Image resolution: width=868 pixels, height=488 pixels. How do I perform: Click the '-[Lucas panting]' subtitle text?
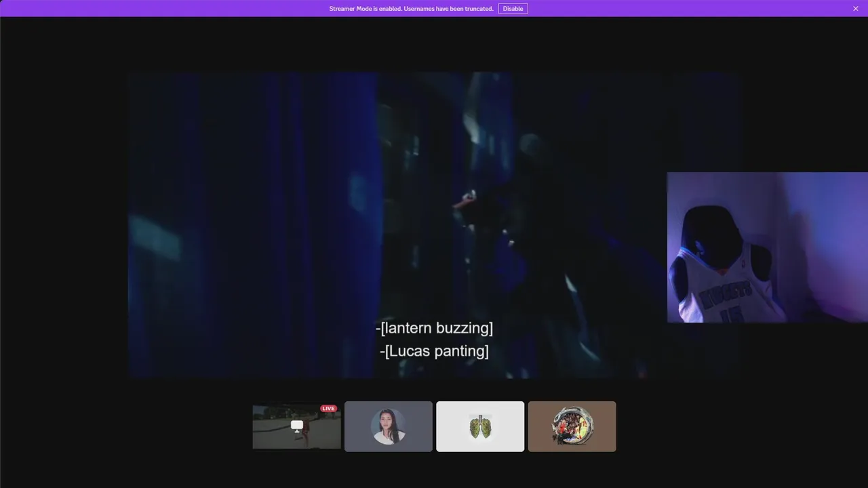pyautogui.click(x=434, y=351)
